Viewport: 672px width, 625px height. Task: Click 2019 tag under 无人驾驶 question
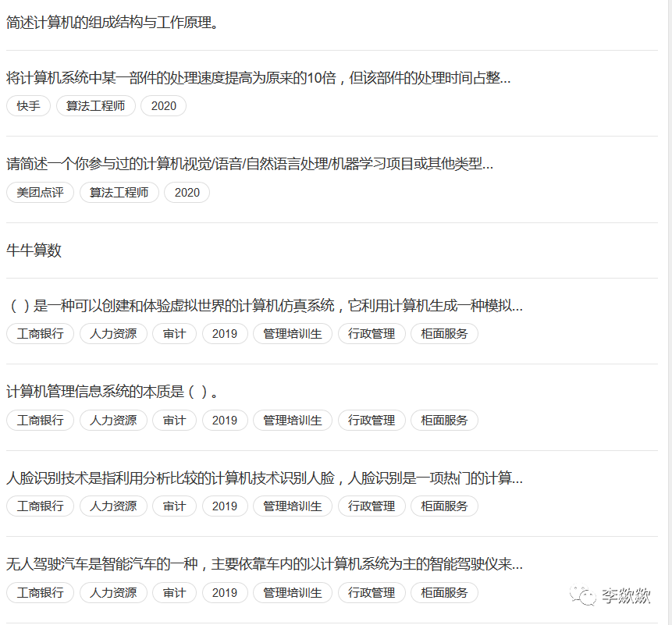225,592
